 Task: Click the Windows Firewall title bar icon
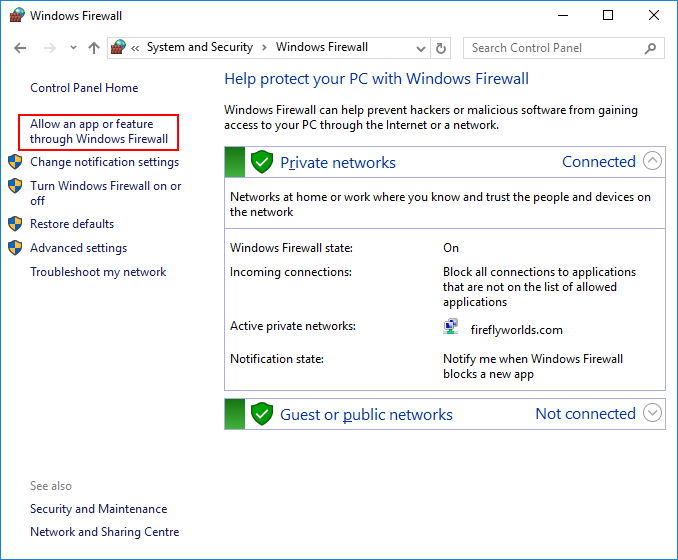[17, 15]
